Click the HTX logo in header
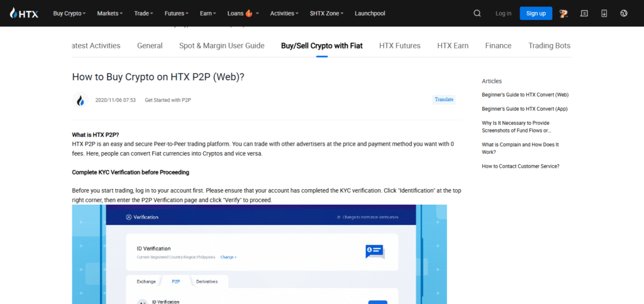The image size is (644, 304). [24, 13]
